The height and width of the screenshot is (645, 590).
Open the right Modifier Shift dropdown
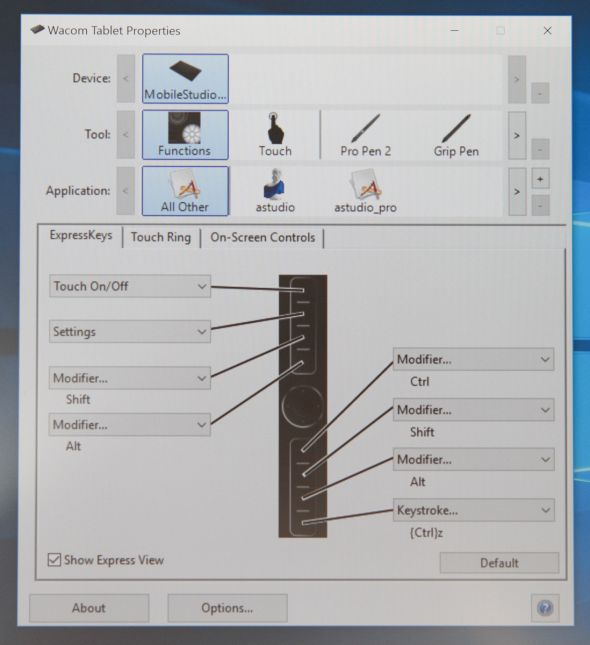click(x=474, y=410)
